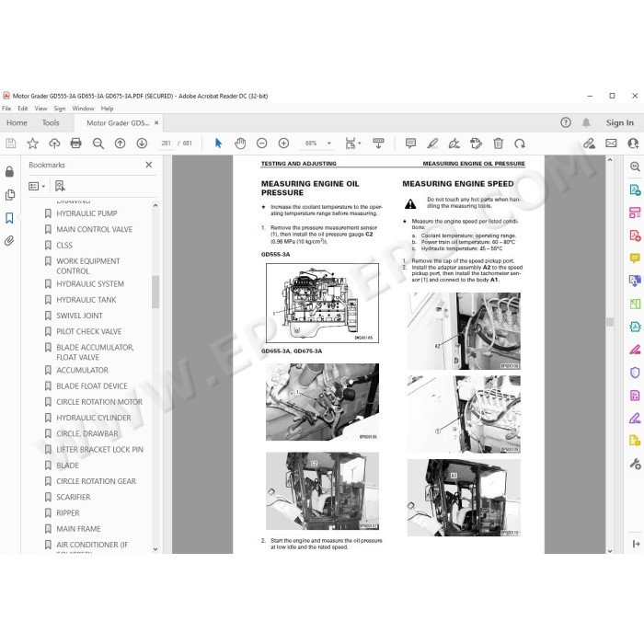Open SWIVEL JOINT bookmark
Screen dimensions: 644x644
(79, 316)
